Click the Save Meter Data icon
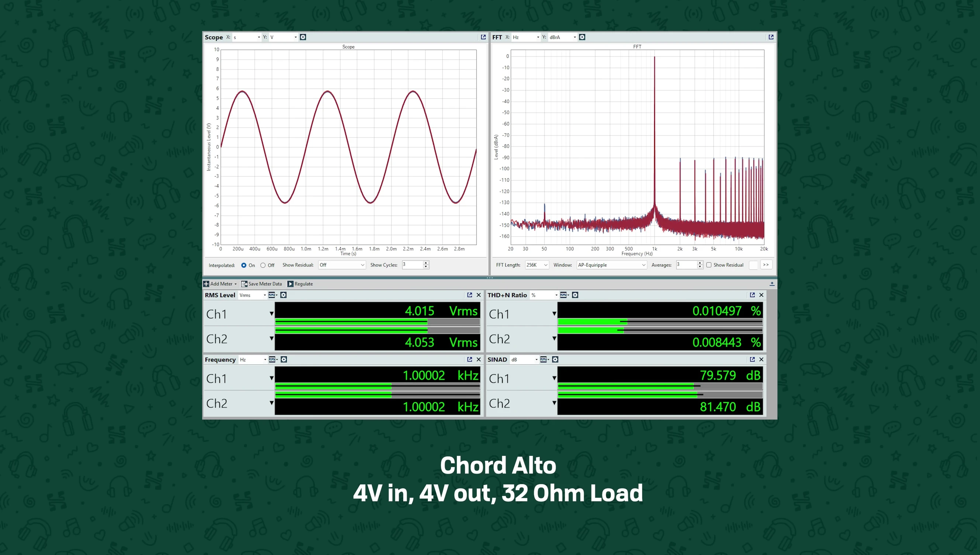Viewport: 980px width, 555px height. pyautogui.click(x=244, y=284)
